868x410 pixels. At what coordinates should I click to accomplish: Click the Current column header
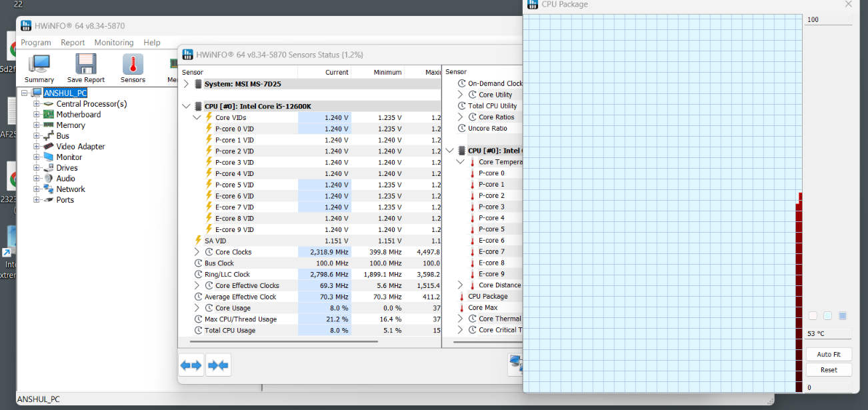(x=325, y=72)
